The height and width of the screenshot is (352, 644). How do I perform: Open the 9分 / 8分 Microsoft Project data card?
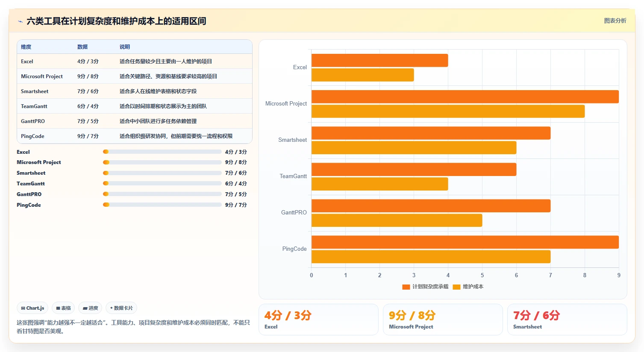(443, 320)
